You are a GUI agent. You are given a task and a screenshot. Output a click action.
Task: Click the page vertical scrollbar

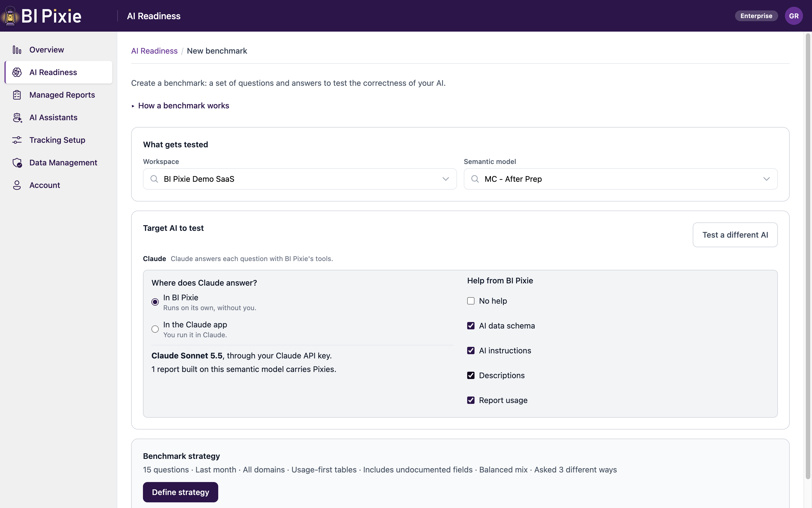tap(808, 256)
